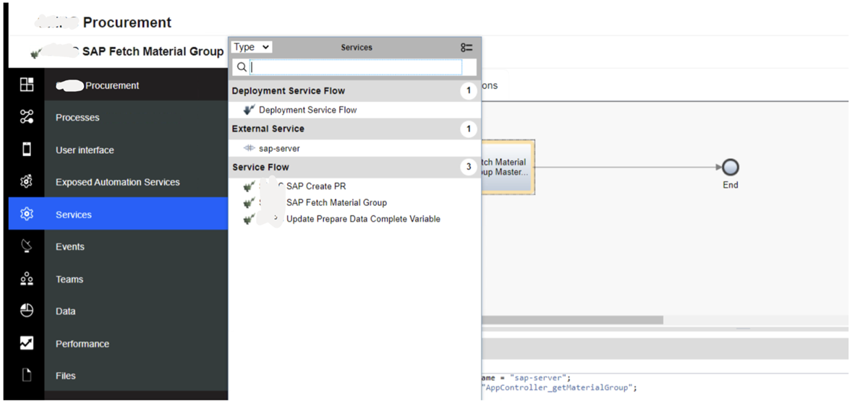Image resolution: width=868 pixels, height=414 pixels.
Task: Open the sap-server external service
Action: click(x=279, y=148)
